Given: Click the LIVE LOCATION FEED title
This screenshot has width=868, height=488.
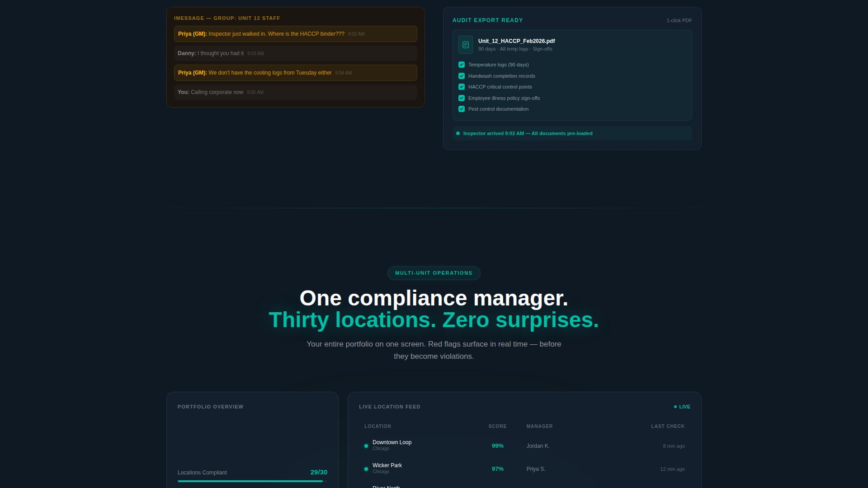Looking at the screenshot, I should (390, 407).
